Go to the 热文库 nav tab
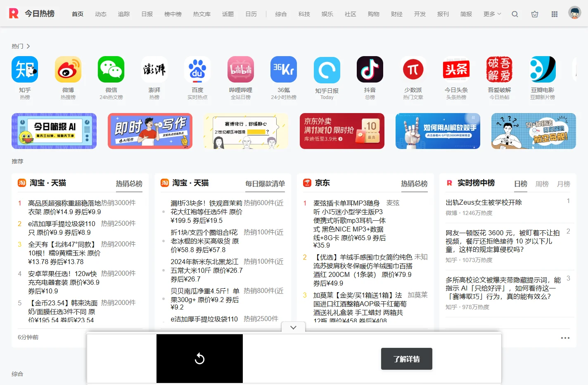Screen dimensions: 588x385 coord(202,14)
